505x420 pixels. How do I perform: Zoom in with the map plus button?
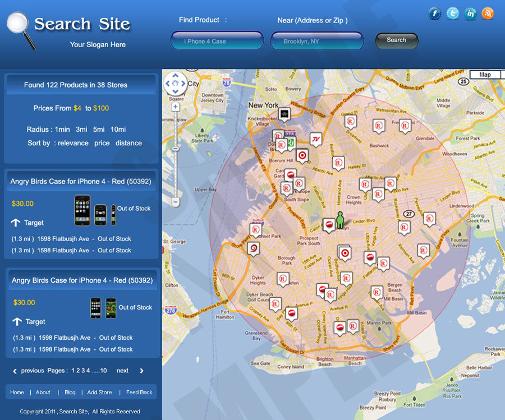(175, 107)
